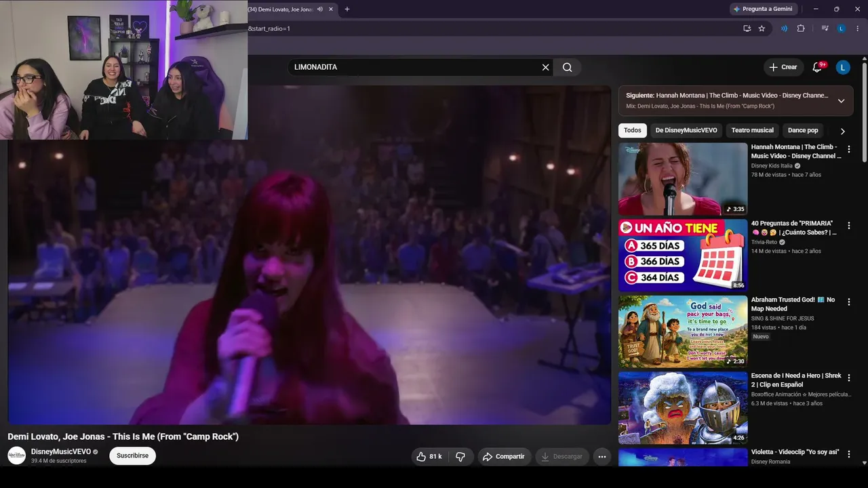Click the Crear button
The height and width of the screenshot is (488, 868).
coord(783,67)
